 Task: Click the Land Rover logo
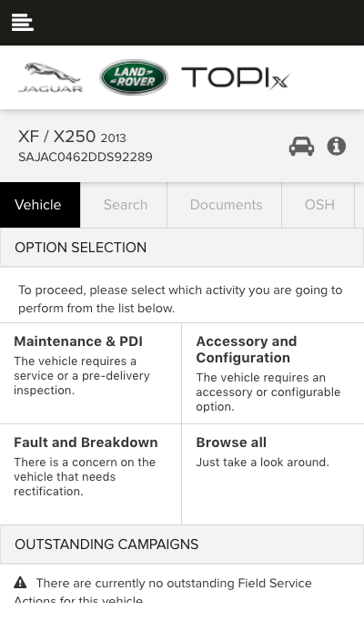pos(134,77)
